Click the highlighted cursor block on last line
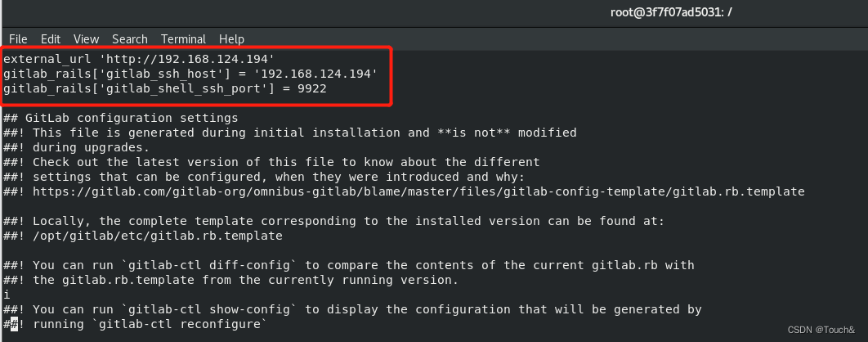868x342 pixels. coord(15,324)
